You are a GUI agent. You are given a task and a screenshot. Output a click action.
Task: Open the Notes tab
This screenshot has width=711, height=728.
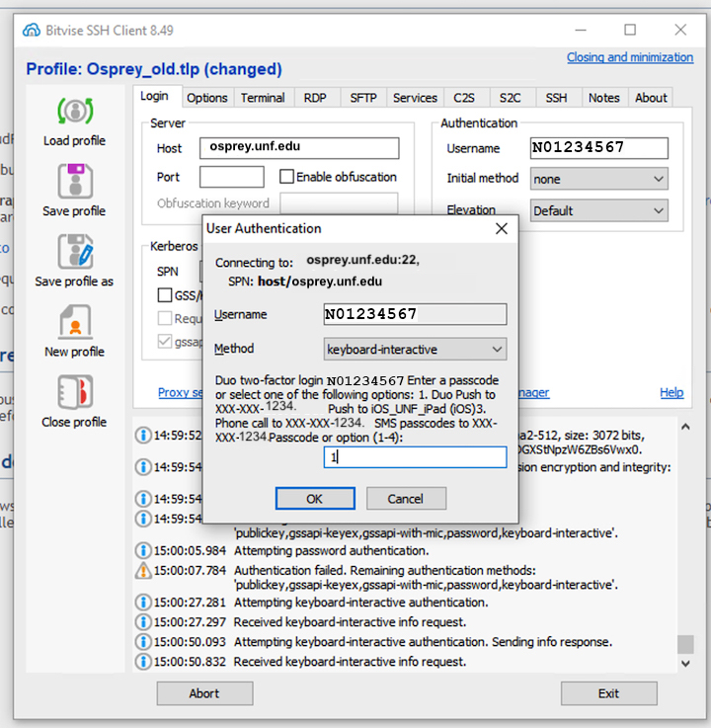tap(604, 98)
